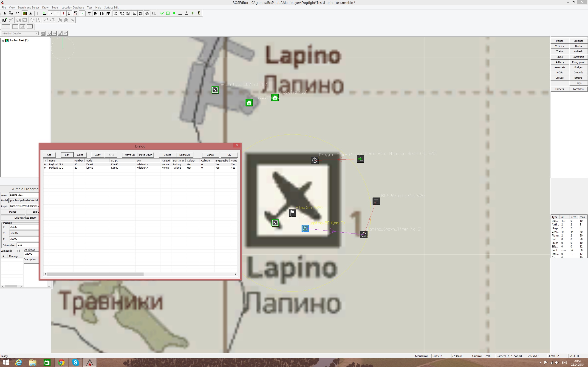Toggle the OBJ FILT filter button
The width and height of the screenshot is (588, 367).
coord(89,13)
